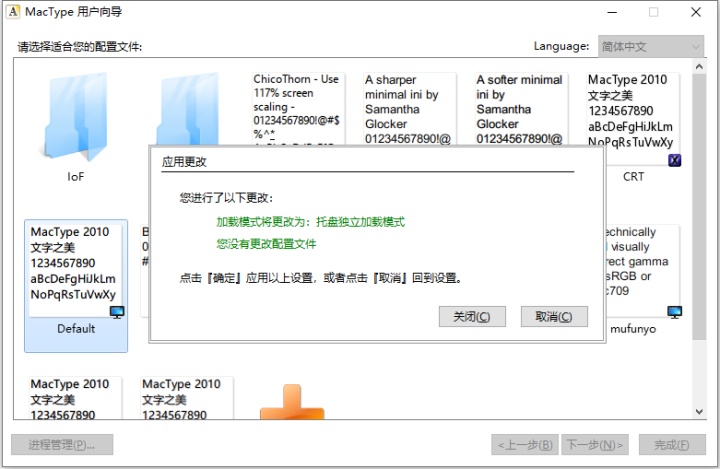
Task: Select the ChicoThorn profile preview
Action: 298,108
